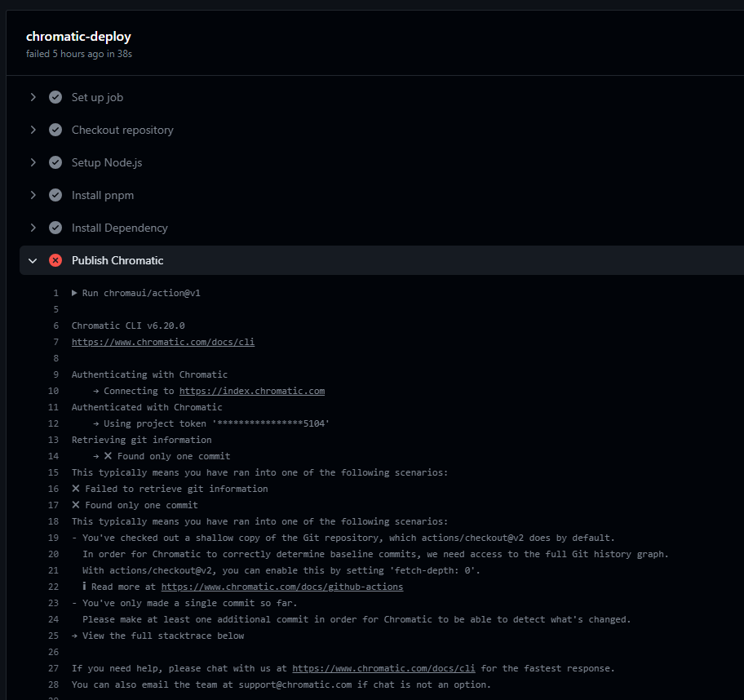
Task: Click success check icon for Checkout repository
Action: pyautogui.click(x=55, y=130)
